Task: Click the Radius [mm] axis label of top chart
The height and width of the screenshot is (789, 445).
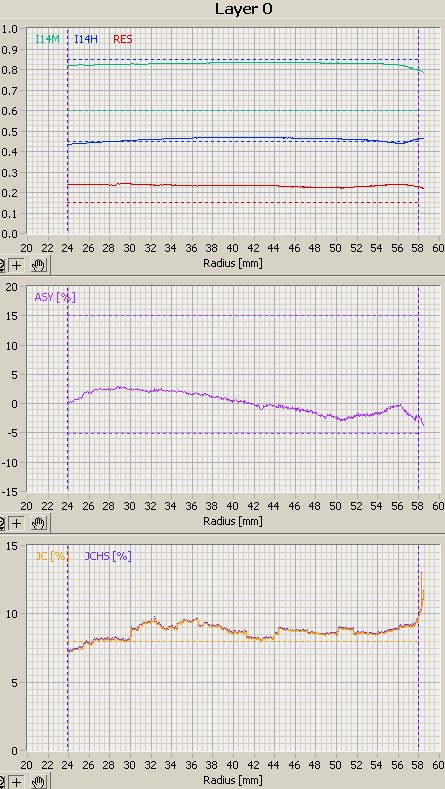Action: (x=233, y=263)
